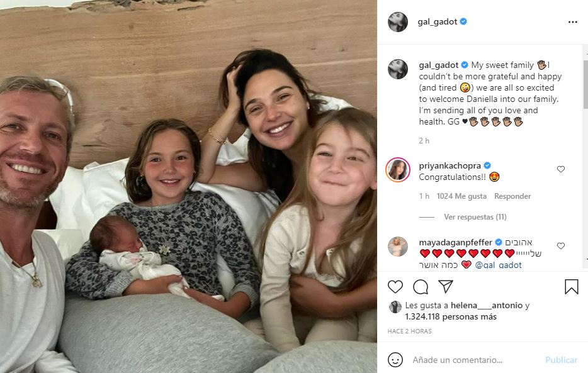
Task: Like priyankachopra's comment
Action: coord(561,169)
